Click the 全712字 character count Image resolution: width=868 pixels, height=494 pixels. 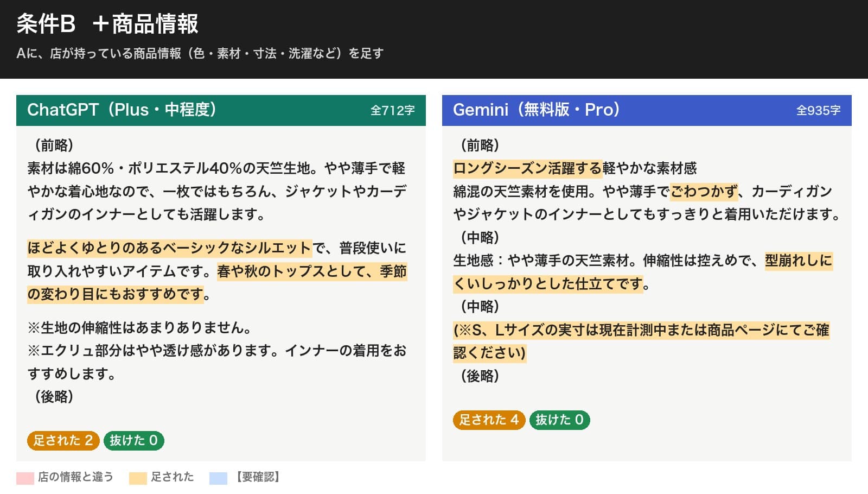[392, 111]
